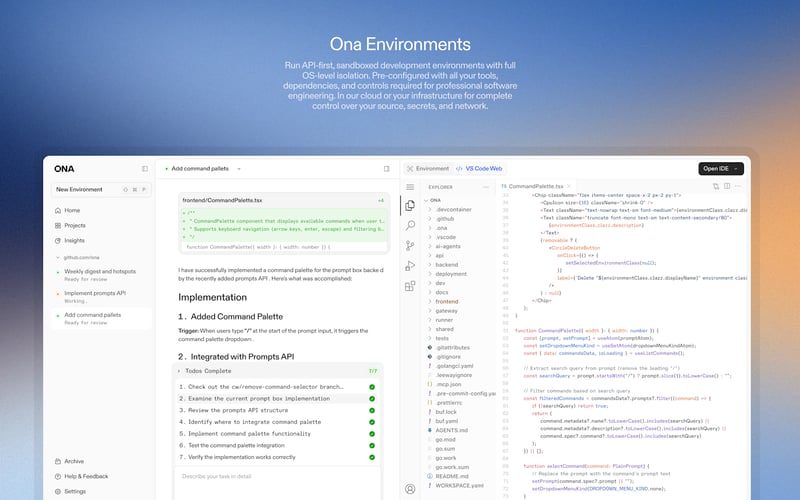The image size is (800, 500).
Task: Click the split editor icon
Action: (x=727, y=186)
